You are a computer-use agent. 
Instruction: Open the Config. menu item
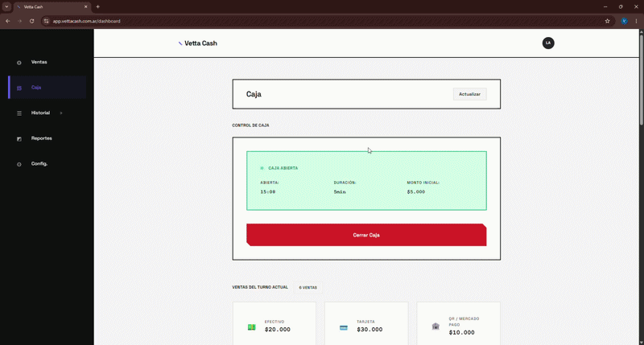click(47, 164)
